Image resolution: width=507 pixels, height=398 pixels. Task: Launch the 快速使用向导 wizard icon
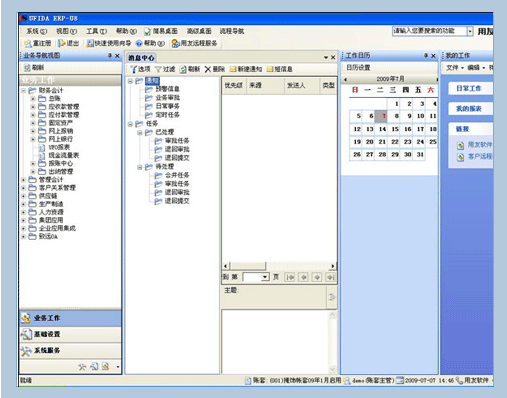[90, 43]
